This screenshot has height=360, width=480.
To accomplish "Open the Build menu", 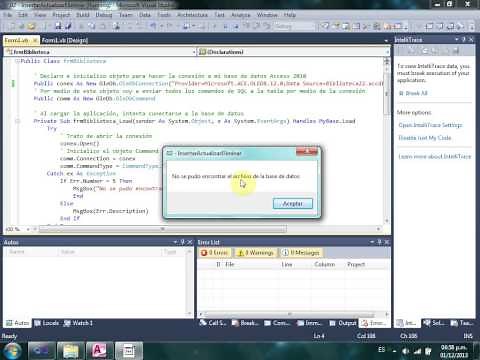I will (x=83, y=15).
